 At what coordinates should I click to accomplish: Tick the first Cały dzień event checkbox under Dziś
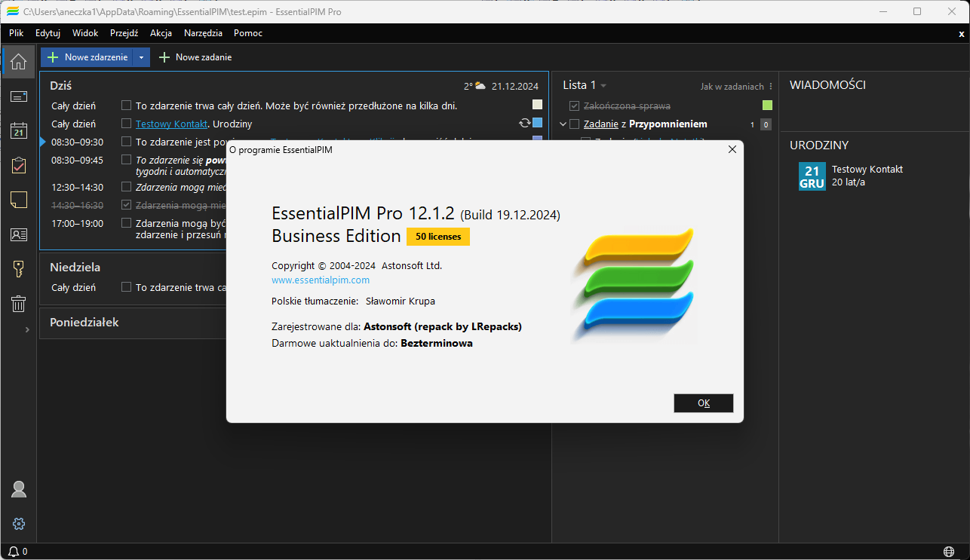pos(127,106)
